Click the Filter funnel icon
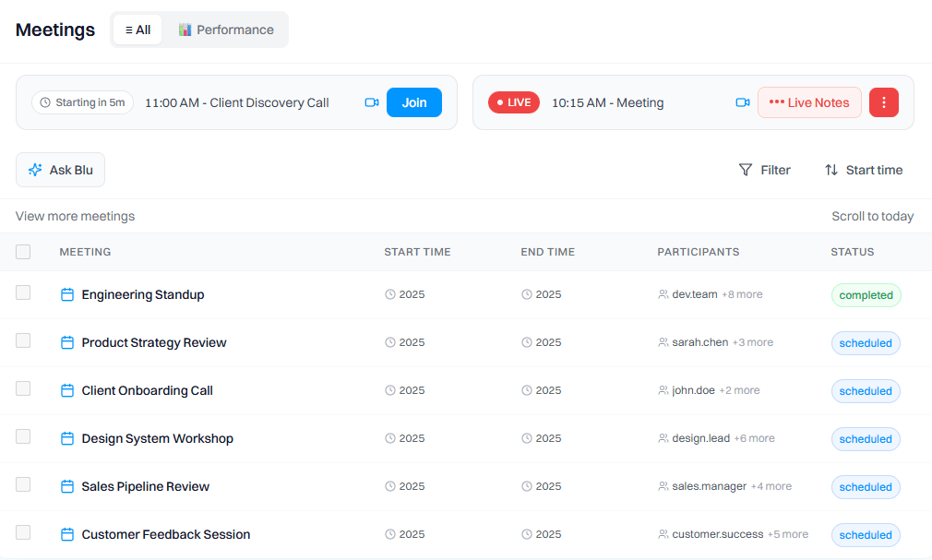 coord(745,170)
